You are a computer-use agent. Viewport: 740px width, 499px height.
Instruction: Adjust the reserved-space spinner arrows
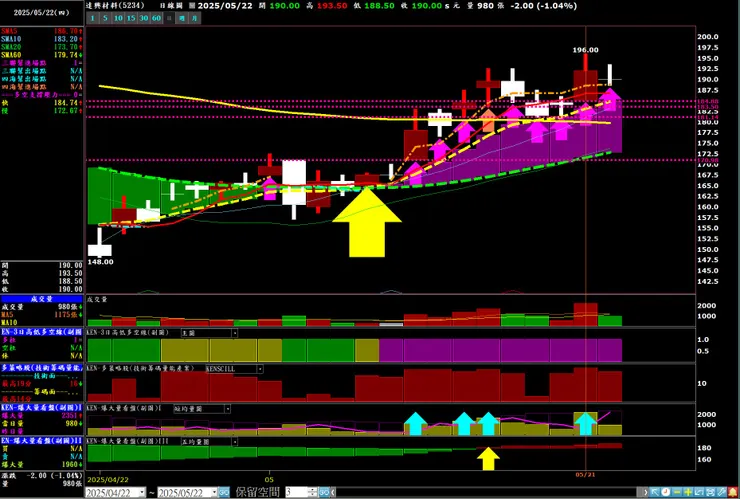[x=312, y=492]
